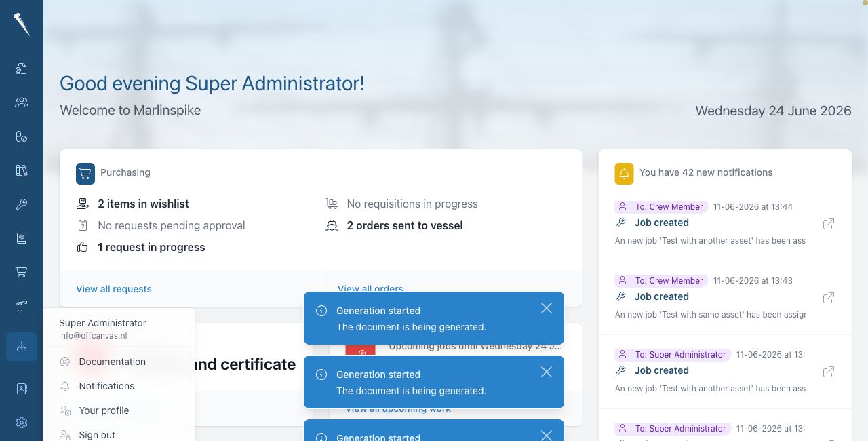Click 1 request in progress

tap(151, 247)
